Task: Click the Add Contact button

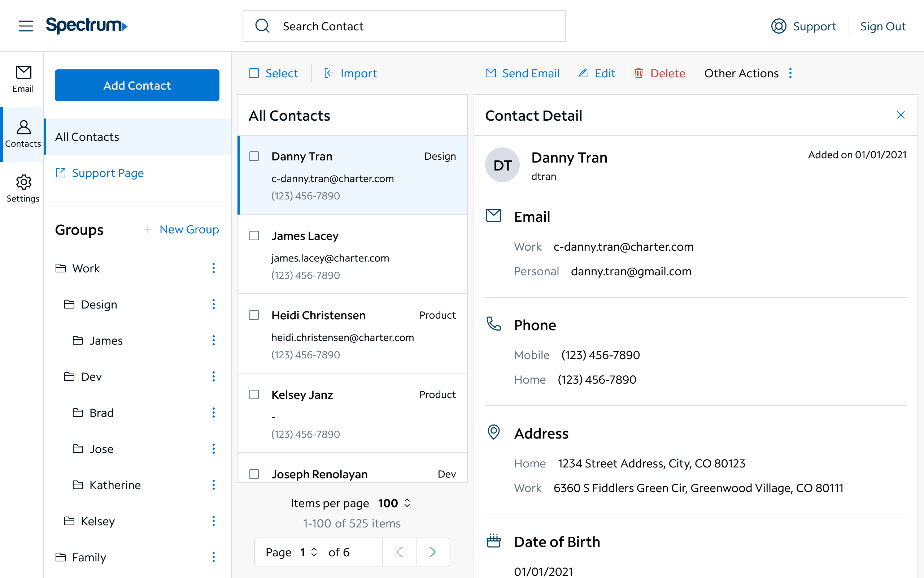Action: 137,85
